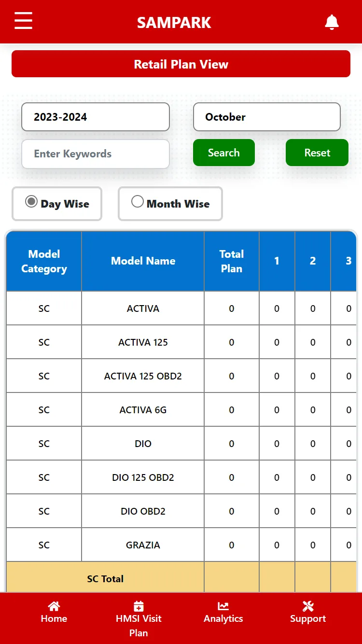This screenshot has width=362, height=644.
Task: Click the ACTIVA 125 model name cell
Action: pyautogui.click(x=143, y=342)
